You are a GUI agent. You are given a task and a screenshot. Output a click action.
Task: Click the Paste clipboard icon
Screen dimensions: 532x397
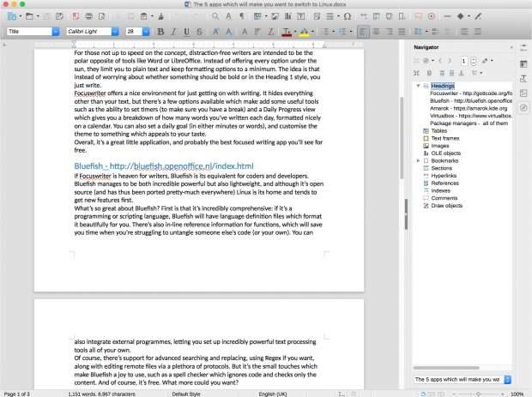coord(144,16)
